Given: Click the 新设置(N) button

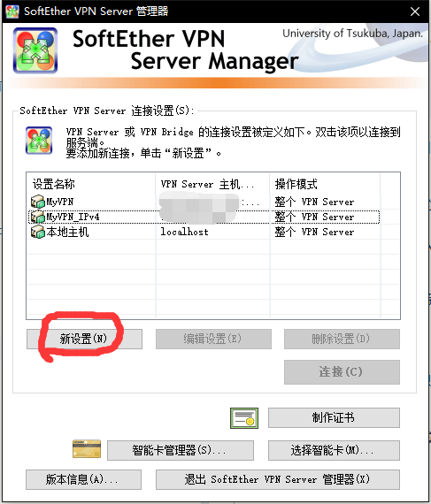Looking at the screenshot, I should pos(84,339).
